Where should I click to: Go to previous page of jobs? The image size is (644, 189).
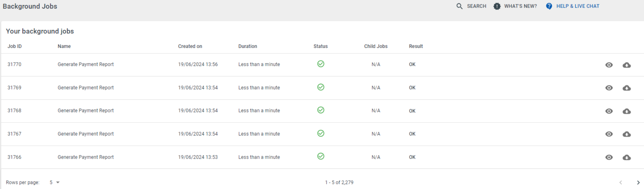pyautogui.click(x=621, y=183)
